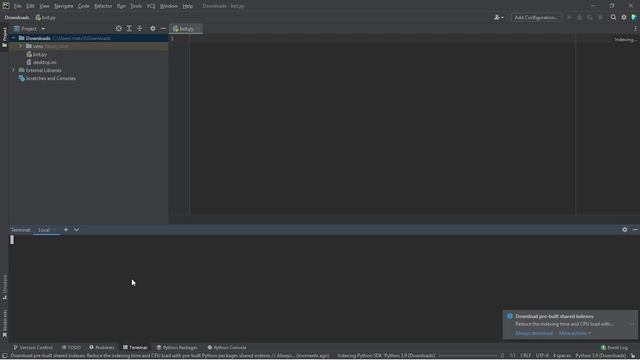Toggle the Structure sidebar tool window
This screenshot has width=640, height=360.
4,287
